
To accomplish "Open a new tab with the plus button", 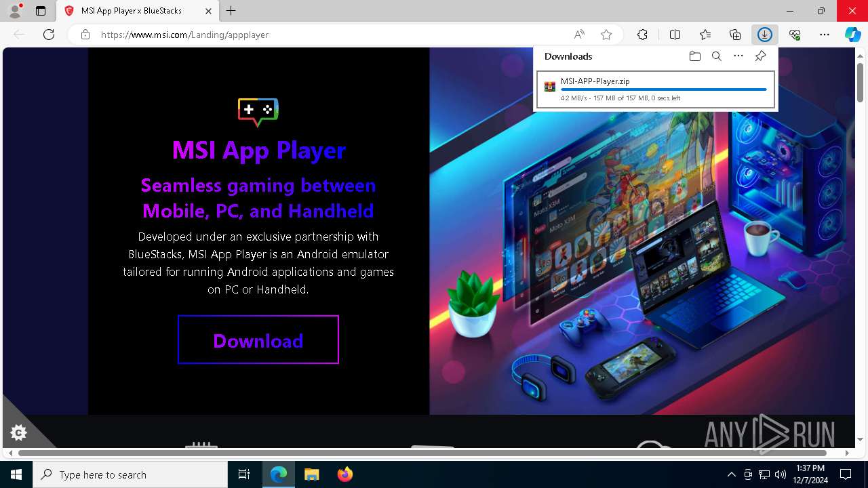I will 231,11.
